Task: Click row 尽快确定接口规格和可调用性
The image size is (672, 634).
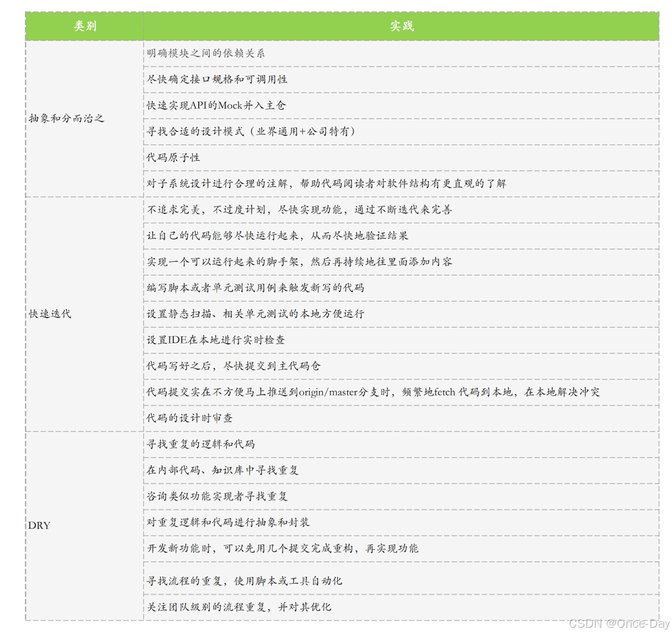Action: (x=401, y=80)
